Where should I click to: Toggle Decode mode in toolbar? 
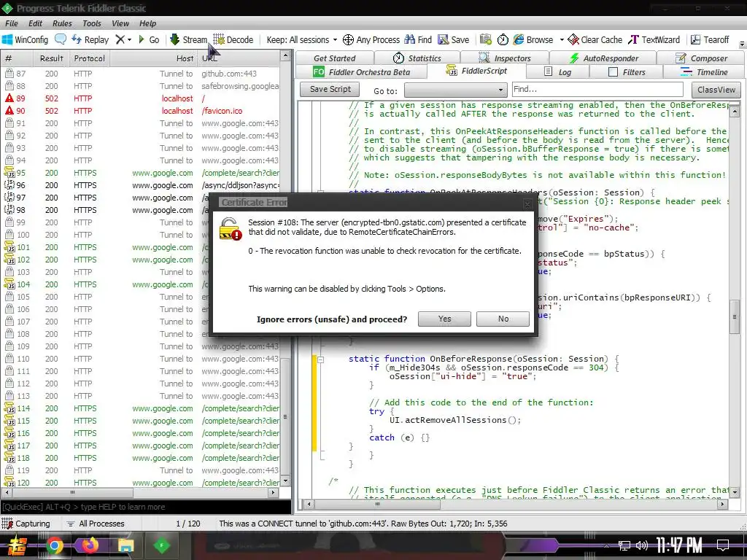[x=233, y=39]
